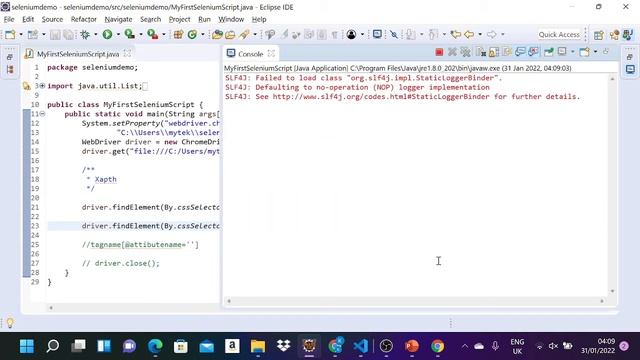
Task: Click the Back navigation yellow arrow
Action: (469, 35)
